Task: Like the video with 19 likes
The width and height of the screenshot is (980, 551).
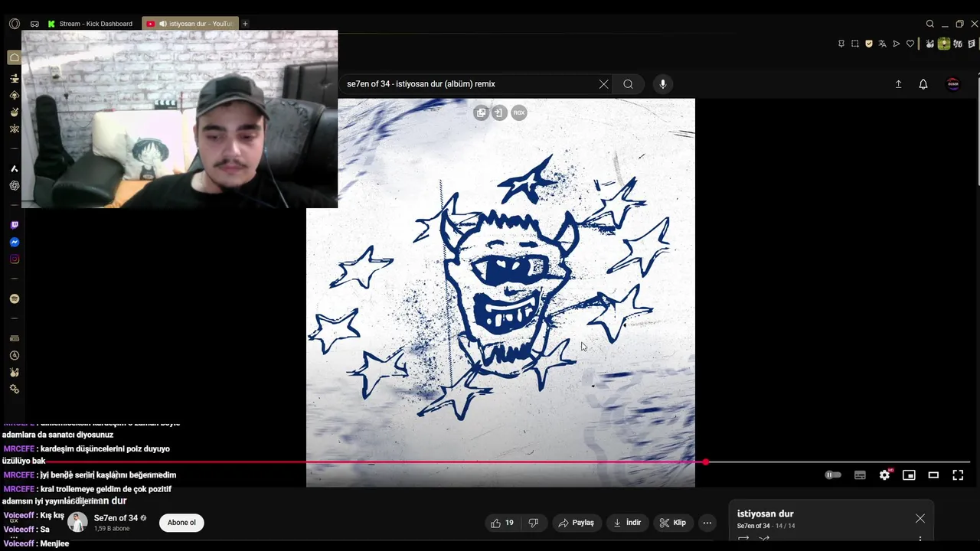Action: [x=502, y=523]
